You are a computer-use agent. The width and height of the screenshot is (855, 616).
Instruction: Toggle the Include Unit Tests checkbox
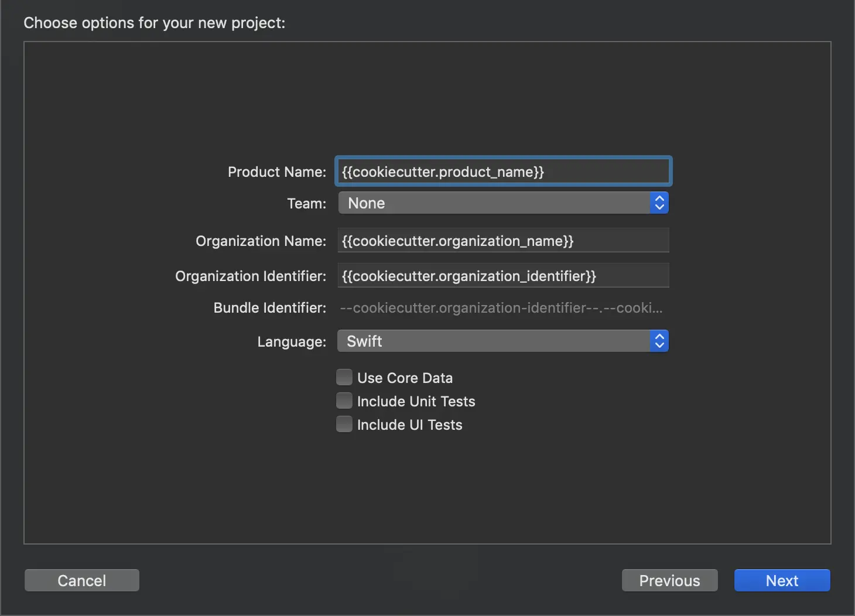pyautogui.click(x=344, y=401)
